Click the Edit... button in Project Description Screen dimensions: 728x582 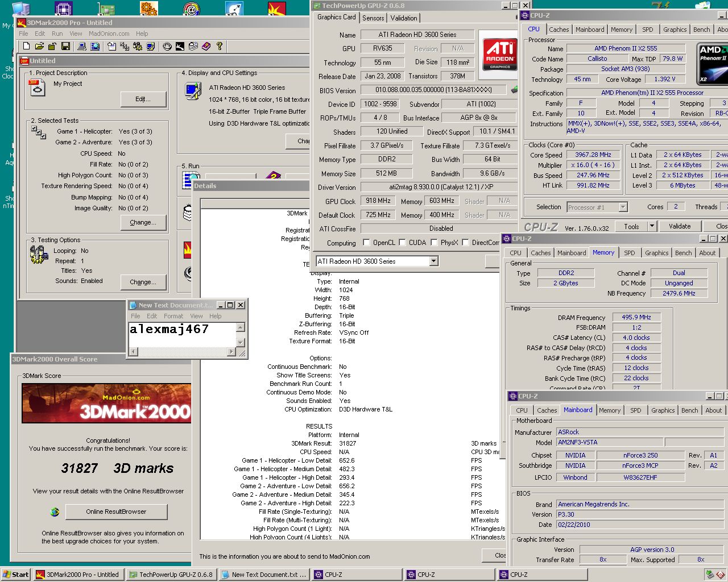click(143, 99)
